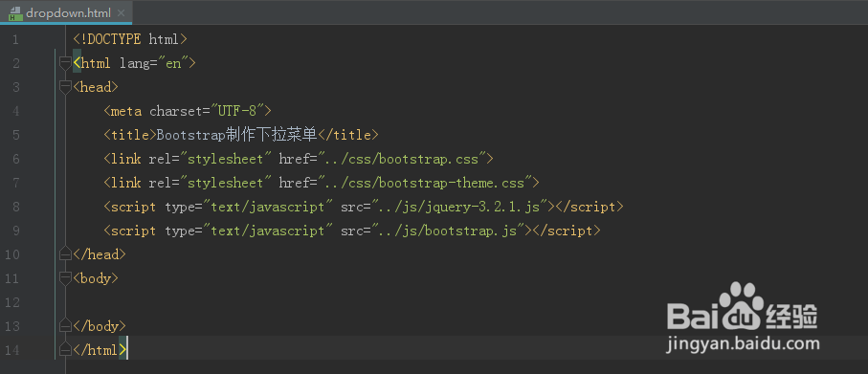Click the closing head fold marker on line 10
This screenshot has height=374, width=868.
[65, 253]
